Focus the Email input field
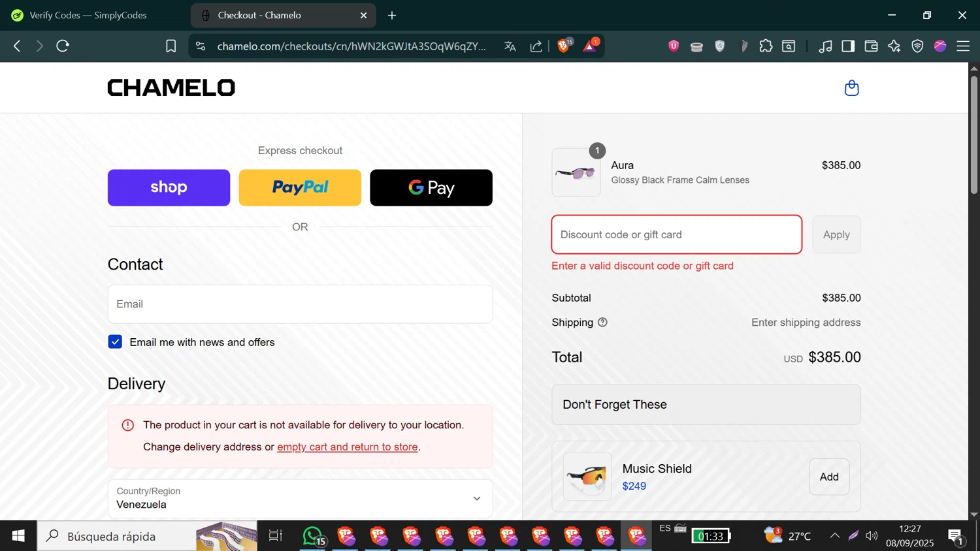This screenshot has height=551, width=980. coord(301,304)
